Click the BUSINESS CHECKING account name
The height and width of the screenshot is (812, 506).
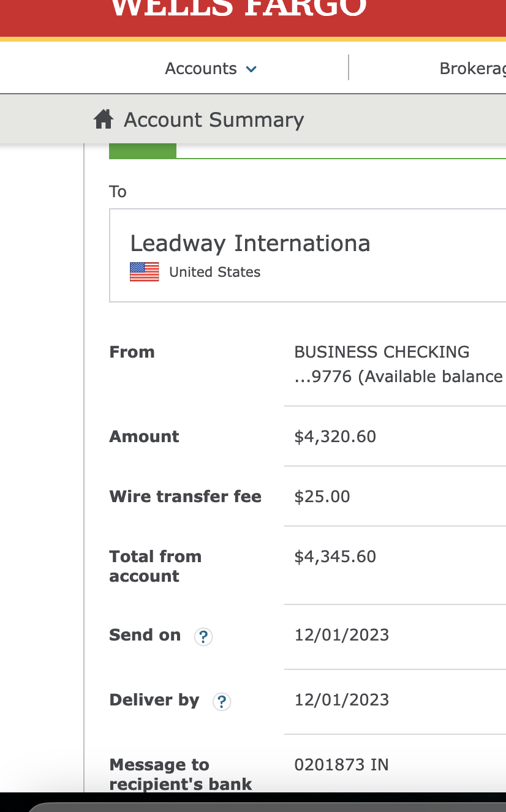(x=382, y=352)
